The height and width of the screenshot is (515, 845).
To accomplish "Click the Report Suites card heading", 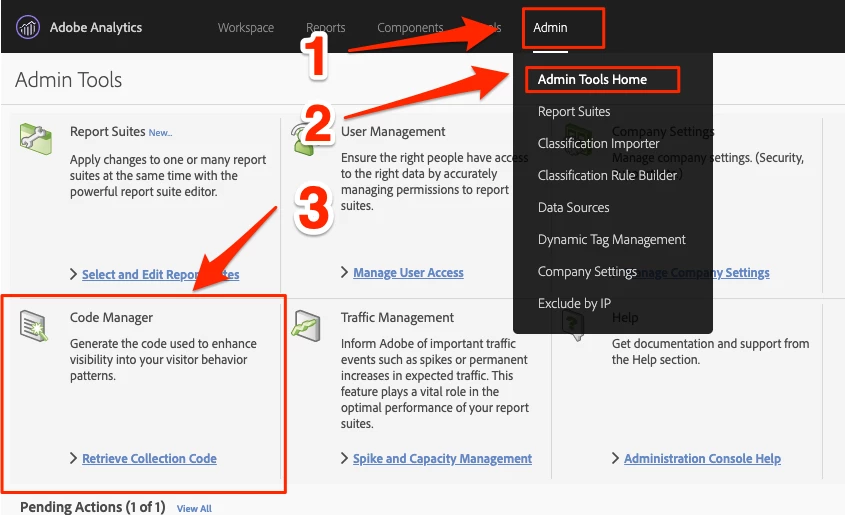I will pyautogui.click(x=107, y=131).
